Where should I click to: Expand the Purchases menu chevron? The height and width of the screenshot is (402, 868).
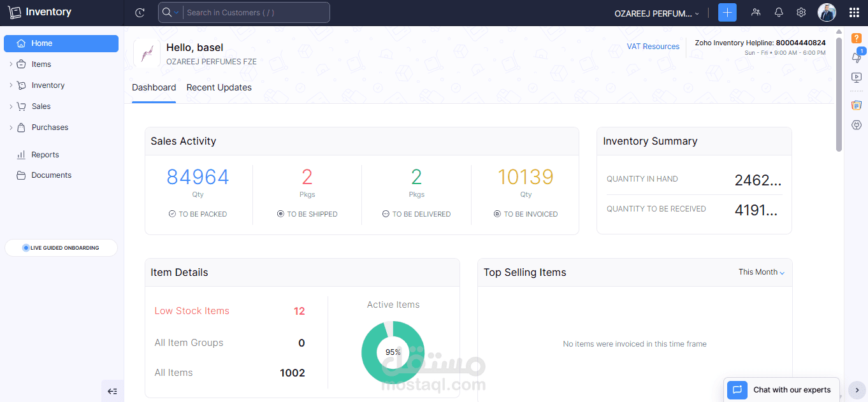tap(11, 127)
